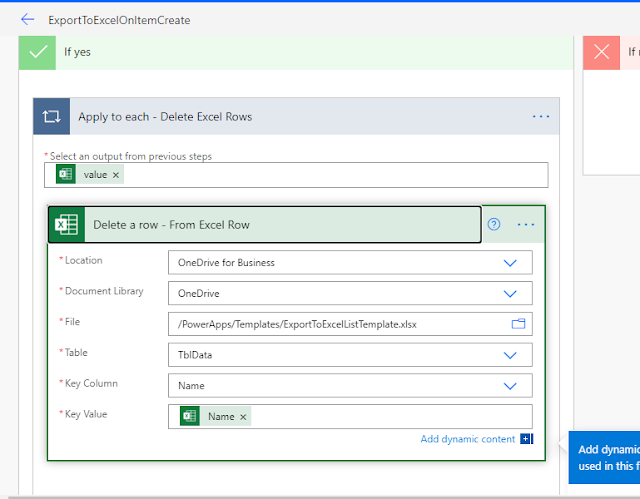Click the Add dynamic content link
Viewport: 640px width, 499px height.
pyautogui.click(x=468, y=439)
